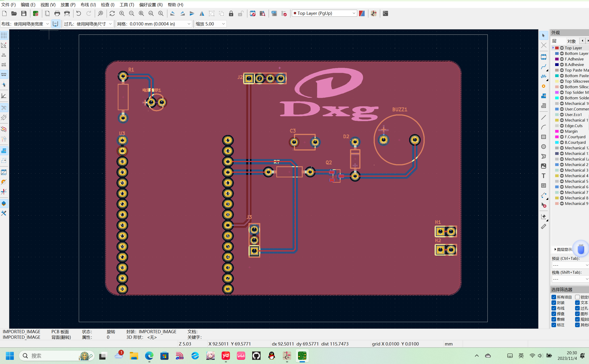Open the grid 网格 size dropdown
This screenshot has width=589, height=364.
[154, 24]
